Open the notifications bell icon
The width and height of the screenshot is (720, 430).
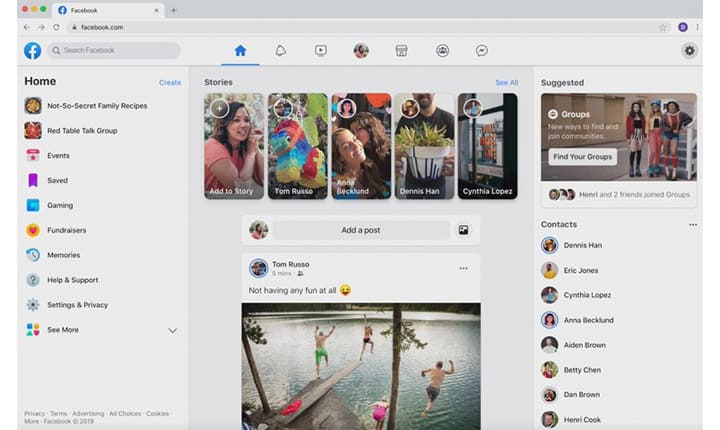pyautogui.click(x=280, y=50)
